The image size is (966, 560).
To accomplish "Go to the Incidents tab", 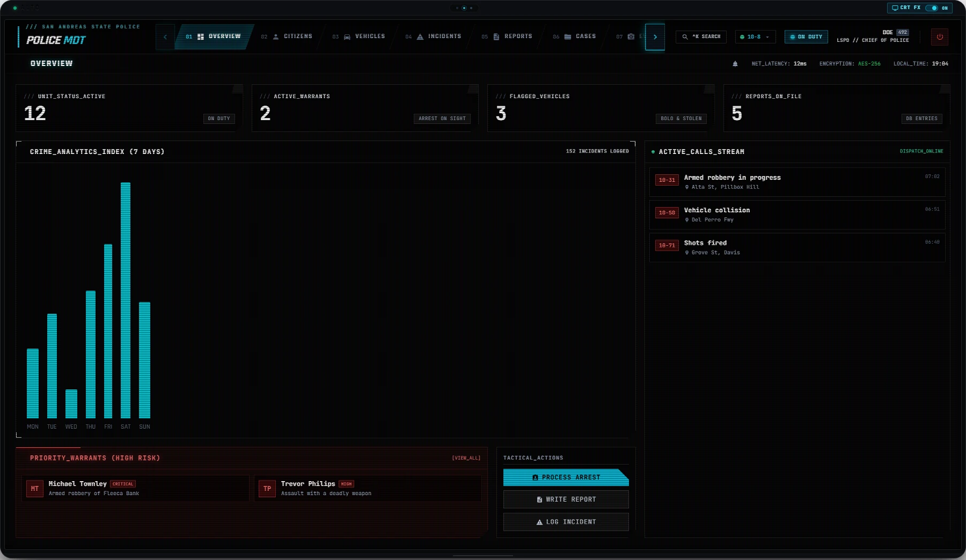I will tap(434, 36).
